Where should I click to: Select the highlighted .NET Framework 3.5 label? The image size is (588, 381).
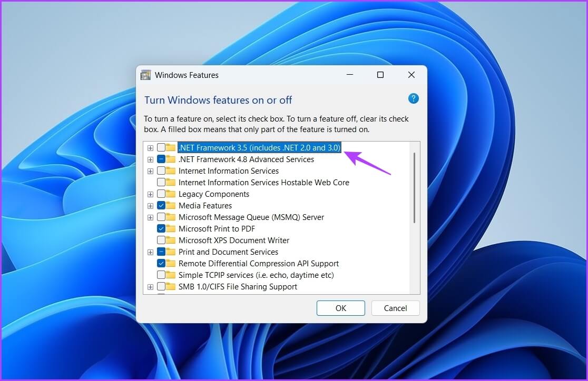pyautogui.click(x=260, y=147)
